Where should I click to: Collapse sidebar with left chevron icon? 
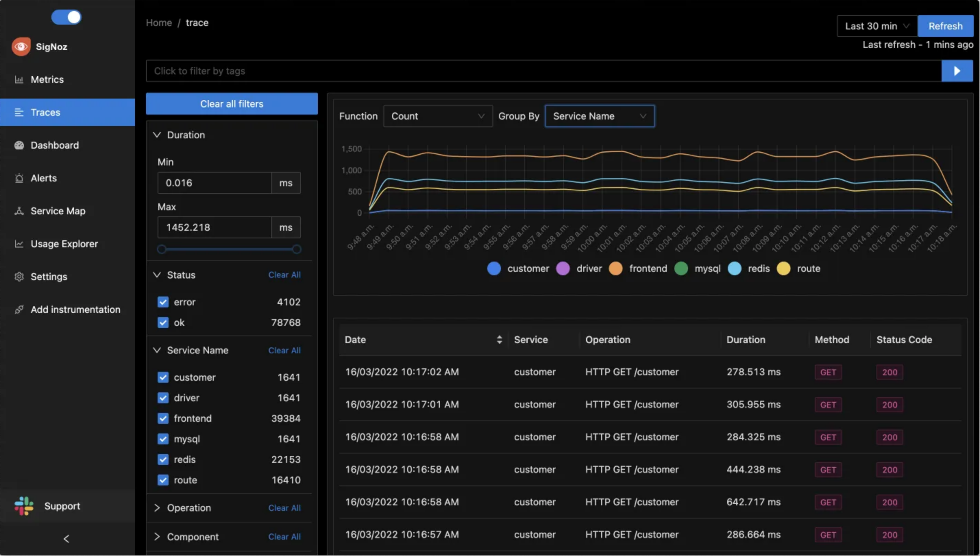pos(66,539)
